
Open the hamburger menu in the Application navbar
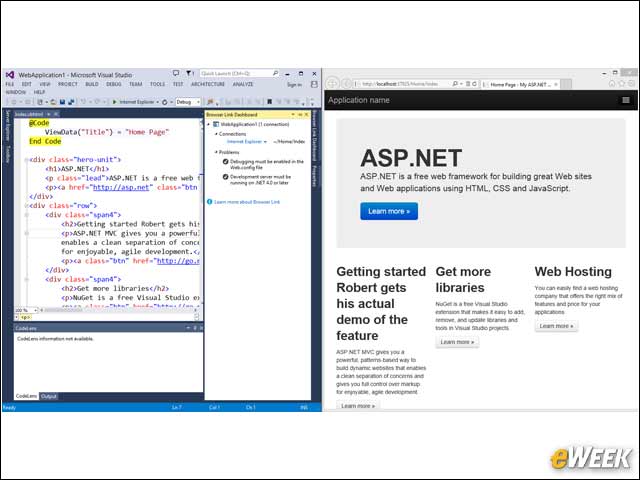pyautogui.click(x=626, y=100)
